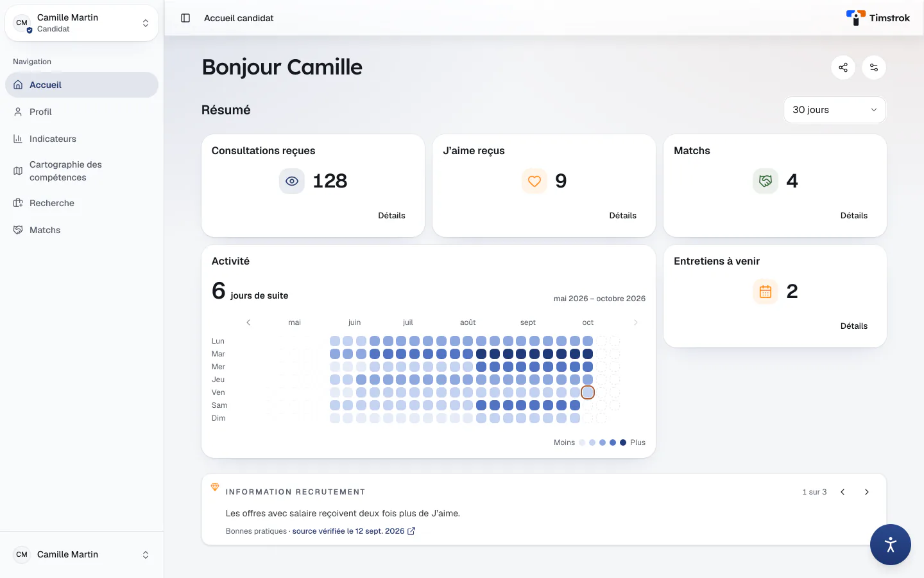The width and height of the screenshot is (924, 578).
Task: Go to next months in activity calendar
Action: [x=636, y=322]
